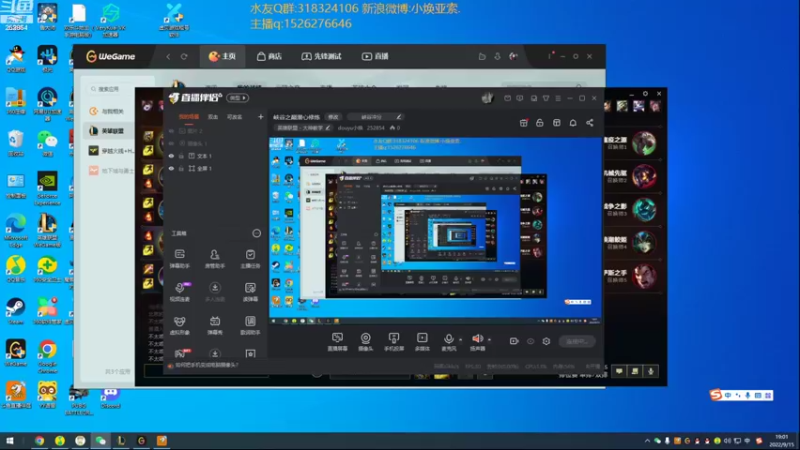Viewport: 800px width, 450px height.
Task: Open hamburger menu in streaming app title bar
Action: coord(558,98)
